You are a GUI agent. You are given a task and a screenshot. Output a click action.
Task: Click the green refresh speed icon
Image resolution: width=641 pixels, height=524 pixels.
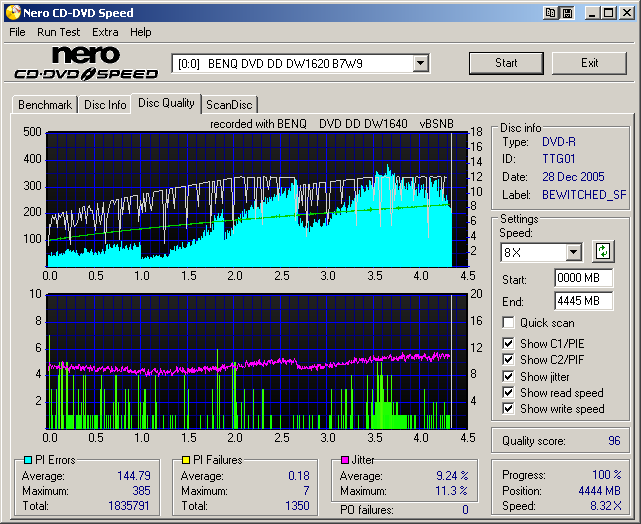coord(603,251)
